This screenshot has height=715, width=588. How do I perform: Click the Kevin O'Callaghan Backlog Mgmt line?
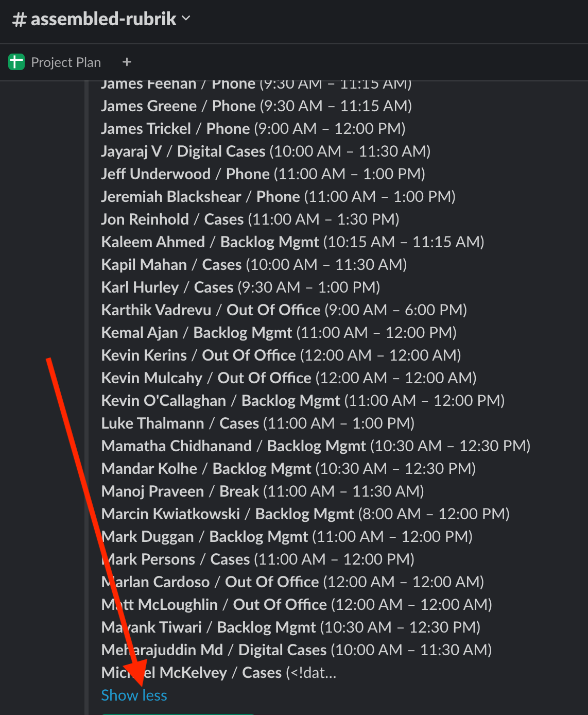[302, 401]
